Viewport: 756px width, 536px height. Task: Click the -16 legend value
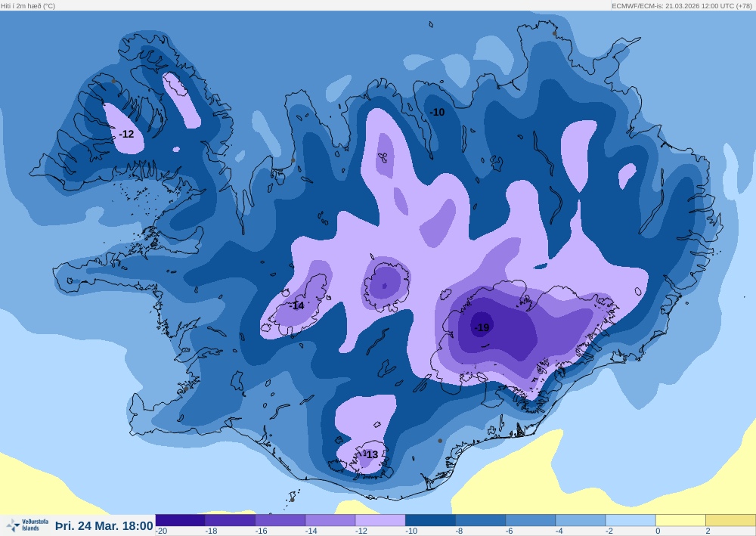pos(262,531)
